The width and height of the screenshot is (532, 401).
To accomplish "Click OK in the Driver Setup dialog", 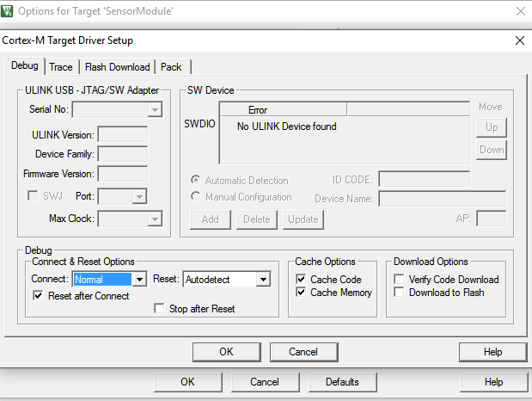I will [227, 352].
